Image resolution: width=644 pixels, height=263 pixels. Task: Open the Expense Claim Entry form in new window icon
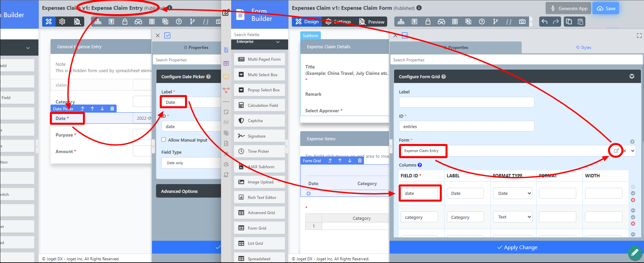tap(616, 151)
